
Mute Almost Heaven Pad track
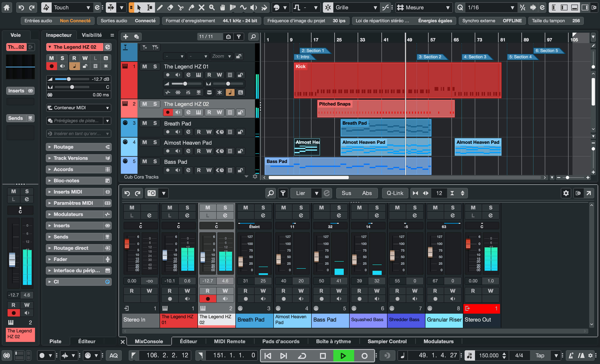[145, 142]
